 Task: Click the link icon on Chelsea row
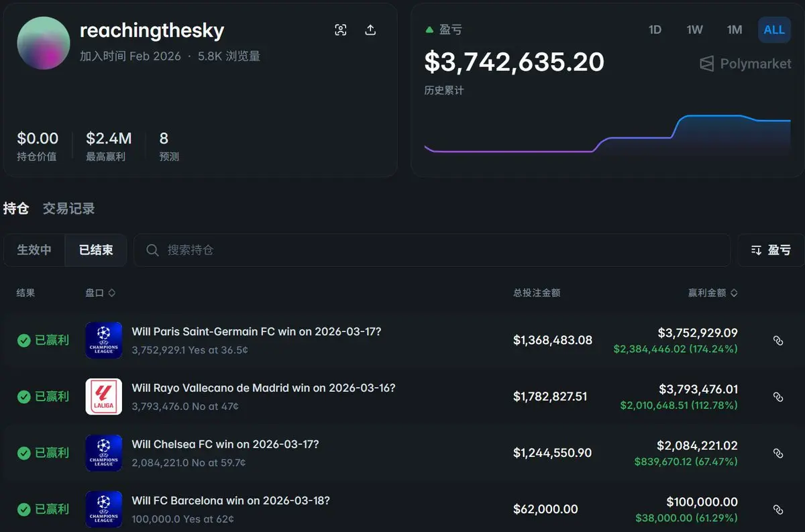click(778, 454)
